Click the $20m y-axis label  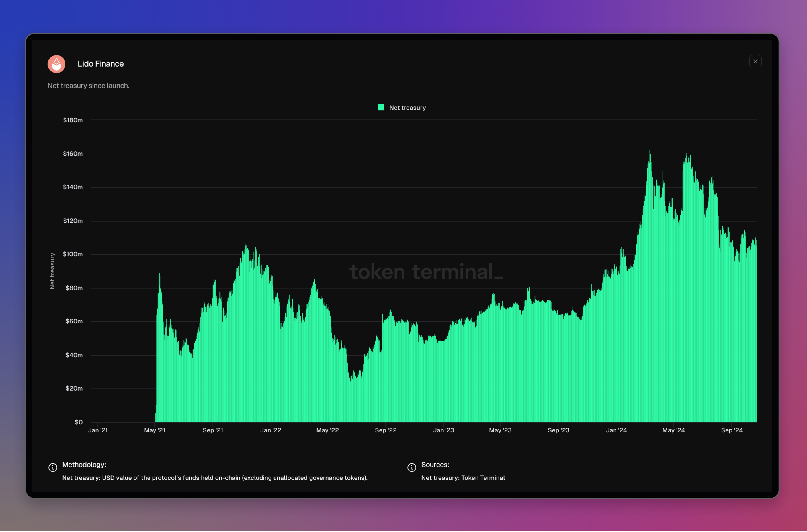[74, 389]
